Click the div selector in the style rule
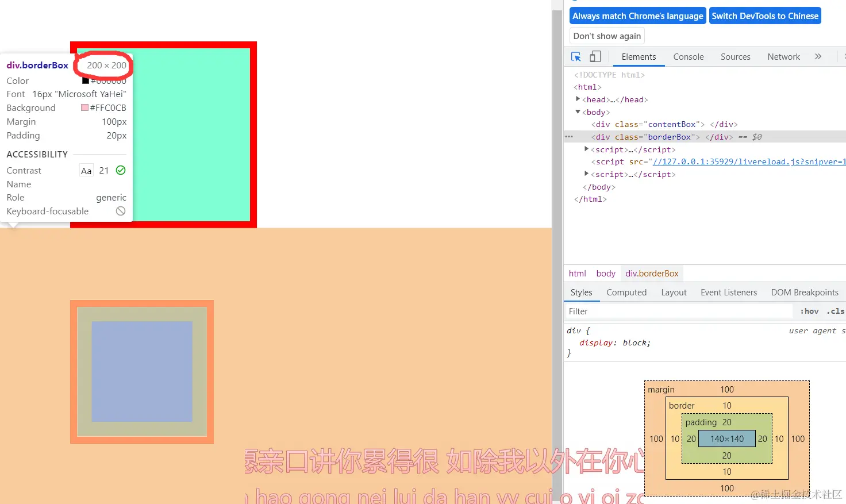This screenshot has height=504, width=846. tap(574, 331)
